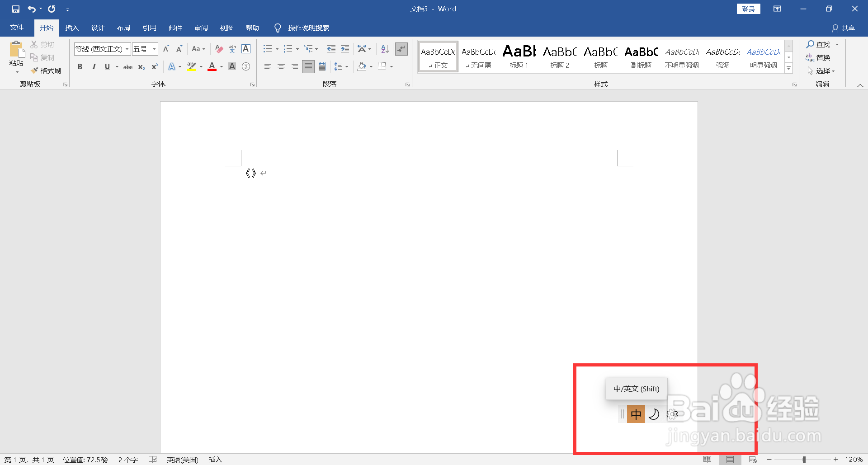Decrease paragraph indent
The width and height of the screenshot is (868, 465).
point(331,49)
